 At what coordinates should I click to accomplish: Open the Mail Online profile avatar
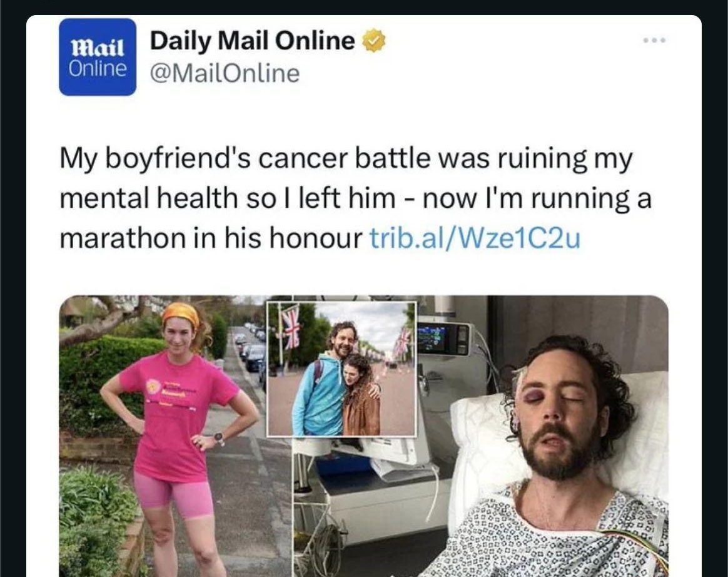click(x=98, y=57)
